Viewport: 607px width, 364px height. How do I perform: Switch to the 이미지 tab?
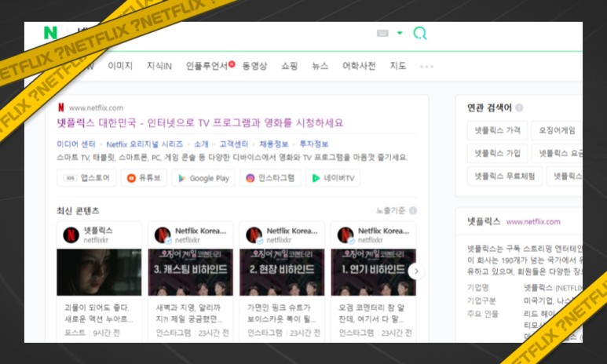(x=120, y=66)
